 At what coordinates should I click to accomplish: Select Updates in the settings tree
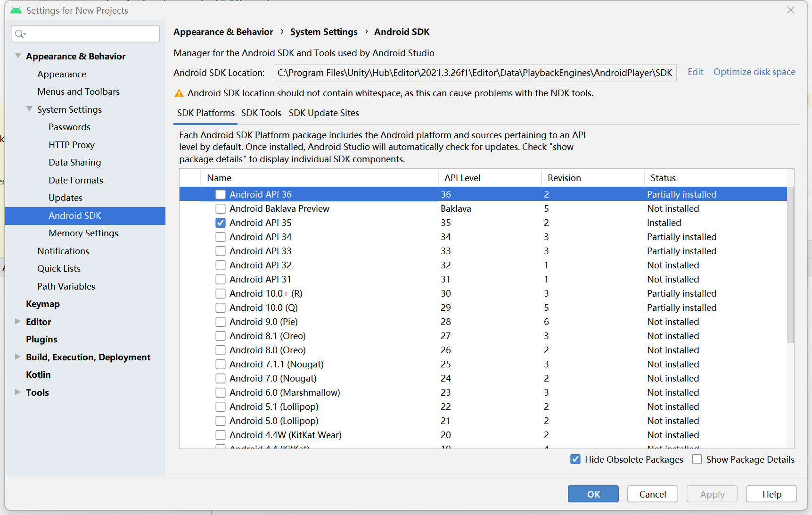[66, 198]
